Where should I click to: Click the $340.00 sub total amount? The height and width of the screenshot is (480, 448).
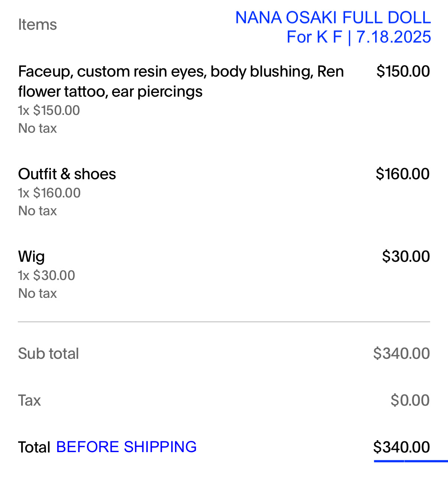pyautogui.click(x=402, y=354)
